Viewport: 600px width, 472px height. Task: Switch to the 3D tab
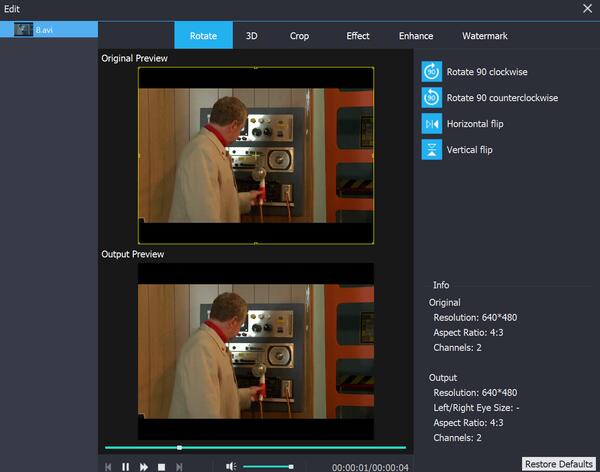tap(252, 36)
